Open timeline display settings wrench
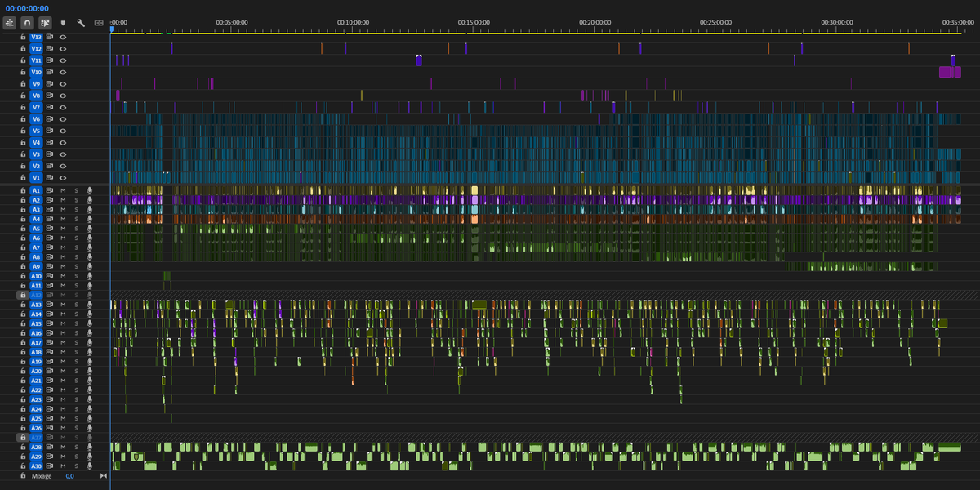The image size is (980, 490). 81,24
